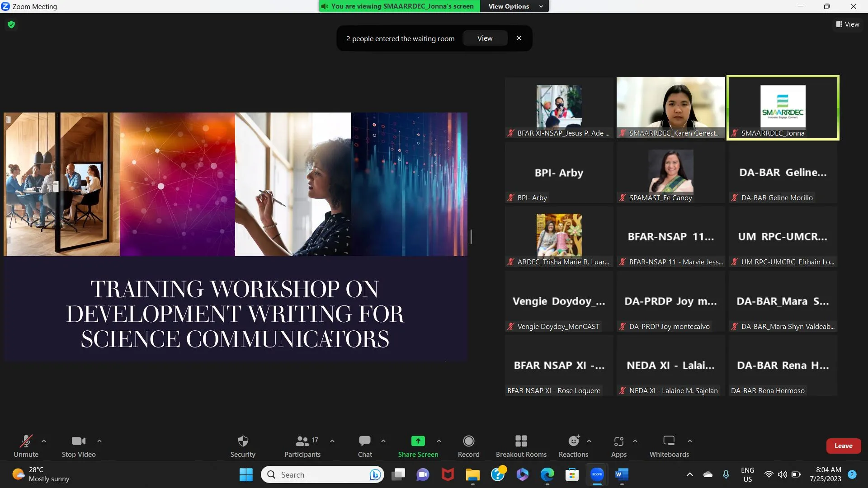
Task: Open the View layout menu
Action: [848, 24]
